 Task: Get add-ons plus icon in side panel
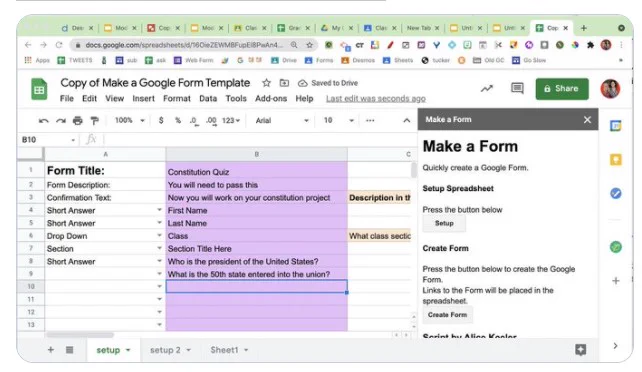click(x=615, y=281)
